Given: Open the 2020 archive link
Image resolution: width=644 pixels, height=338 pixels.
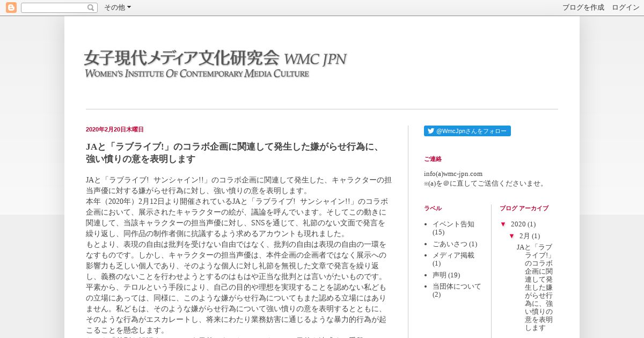Looking at the screenshot, I should coord(518,224).
